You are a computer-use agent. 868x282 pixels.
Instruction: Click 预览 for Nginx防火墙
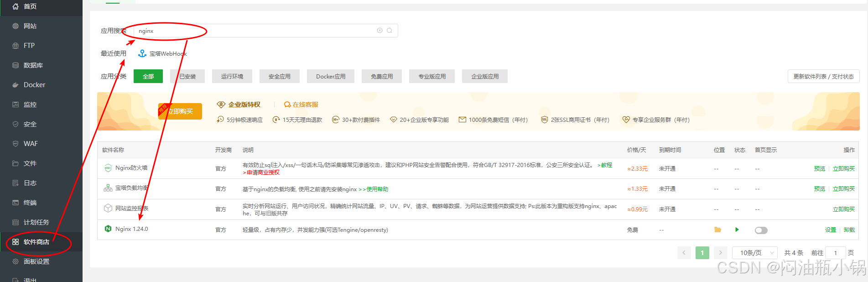click(820, 169)
